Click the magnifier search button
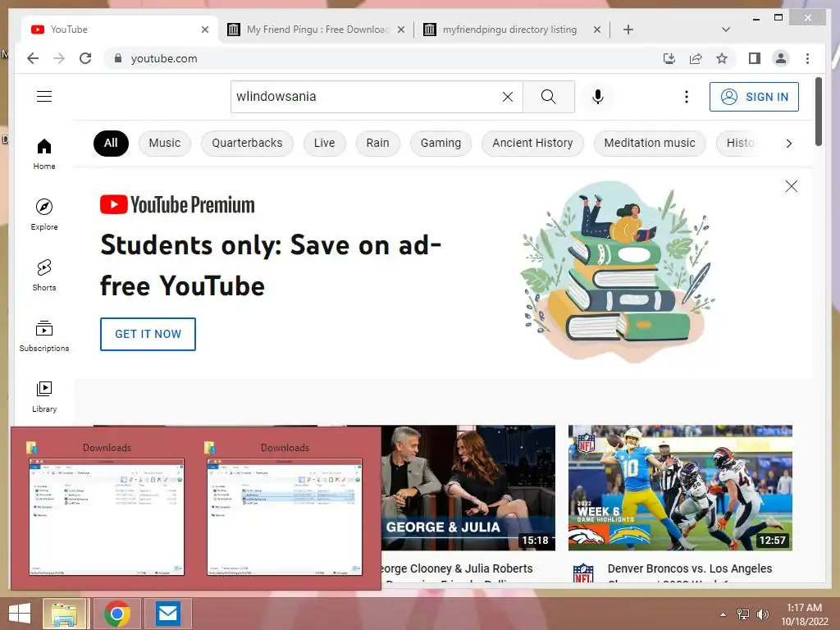This screenshot has height=630, width=840. click(x=549, y=97)
